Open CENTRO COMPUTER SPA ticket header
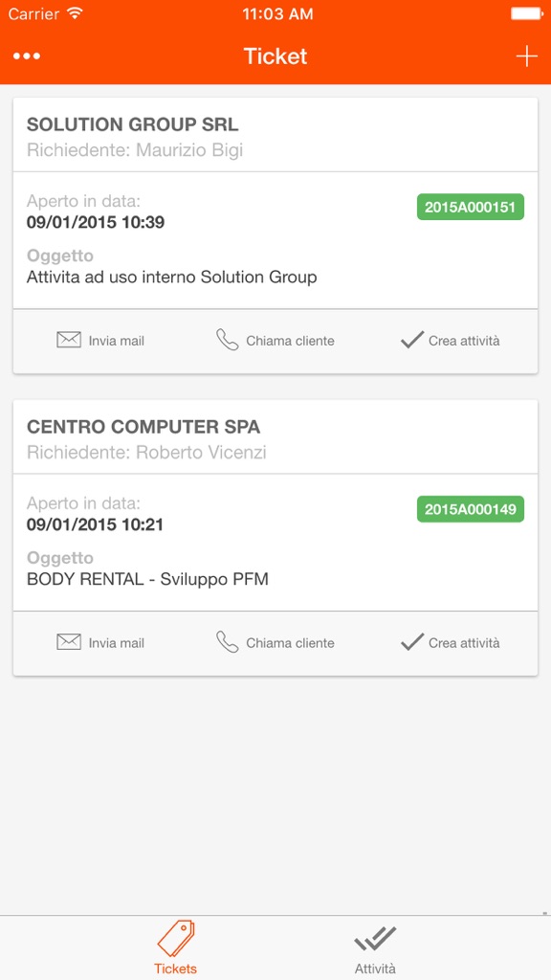Viewport: 551px width, 980px height. pyautogui.click(x=275, y=436)
